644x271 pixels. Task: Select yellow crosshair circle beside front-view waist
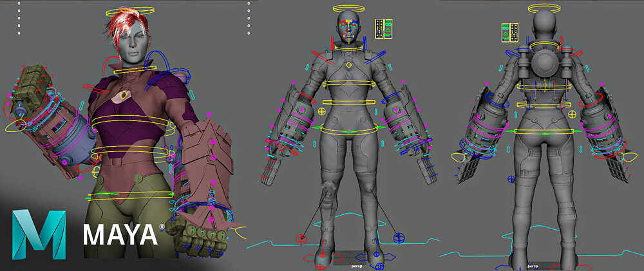pyautogui.click(x=323, y=112)
